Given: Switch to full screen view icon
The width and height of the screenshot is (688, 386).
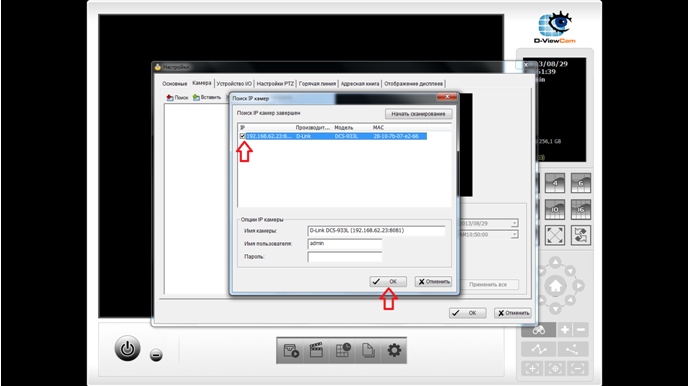Looking at the screenshot, I should 555,236.
